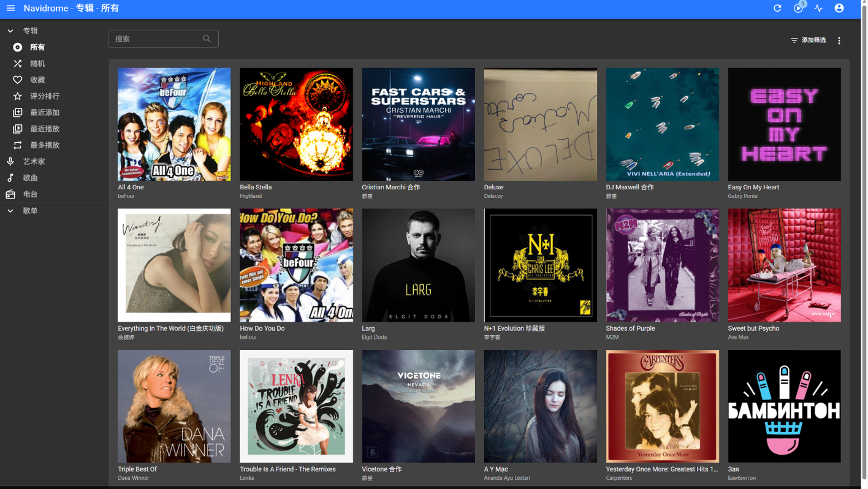Image resolution: width=868 pixels, height=489 pixels.
Task: Click artist link Highland under Bella Stella
Action: point(251,196)
